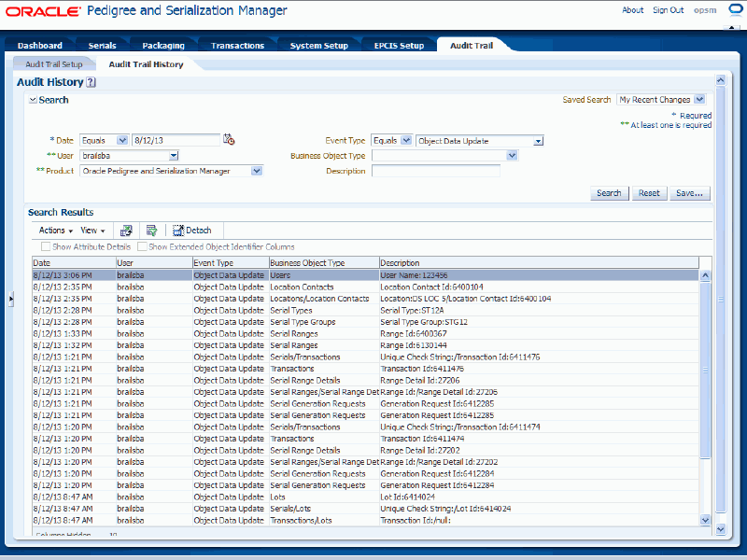Click the Search button

(x=610, y=193)
